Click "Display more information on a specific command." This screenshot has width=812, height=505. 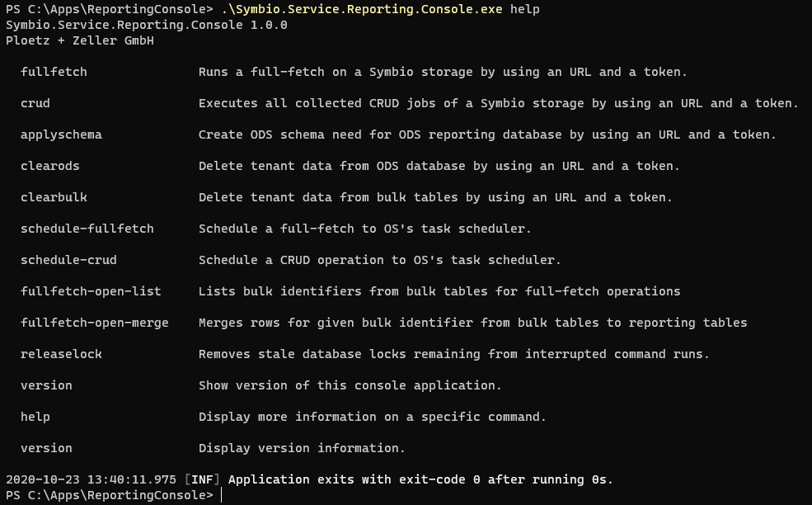point(372,417)
